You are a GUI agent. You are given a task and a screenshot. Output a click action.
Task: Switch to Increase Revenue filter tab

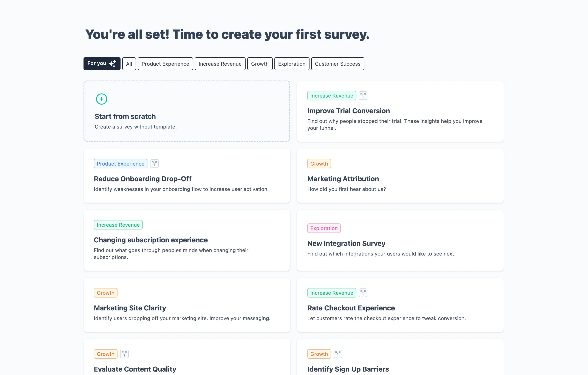(220, 64)
